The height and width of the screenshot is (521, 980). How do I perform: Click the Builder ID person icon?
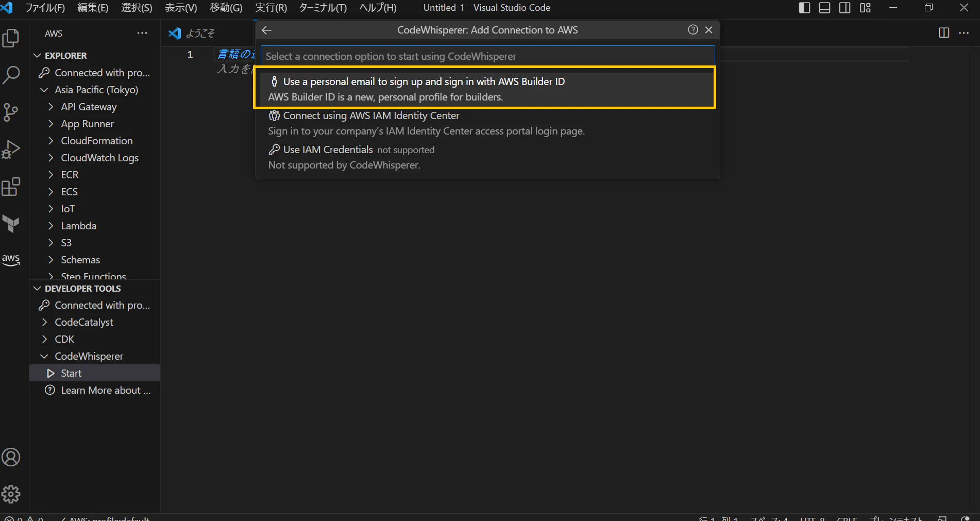point(274,81)
